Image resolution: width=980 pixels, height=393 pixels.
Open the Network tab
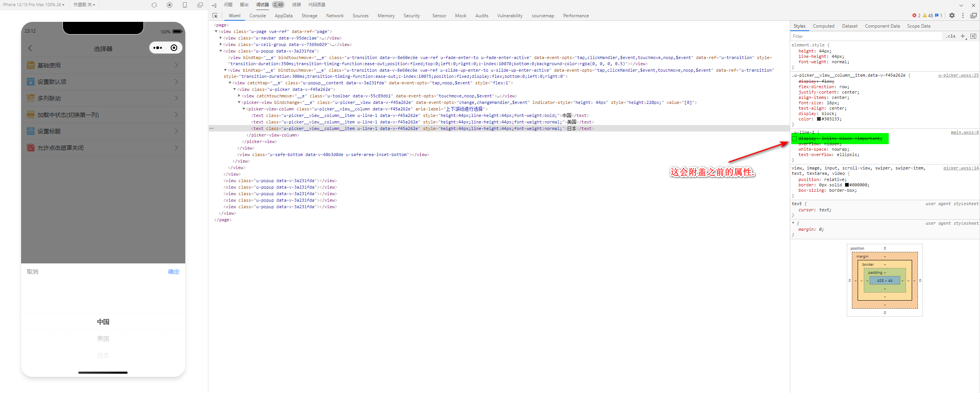[x=335, y=16]
